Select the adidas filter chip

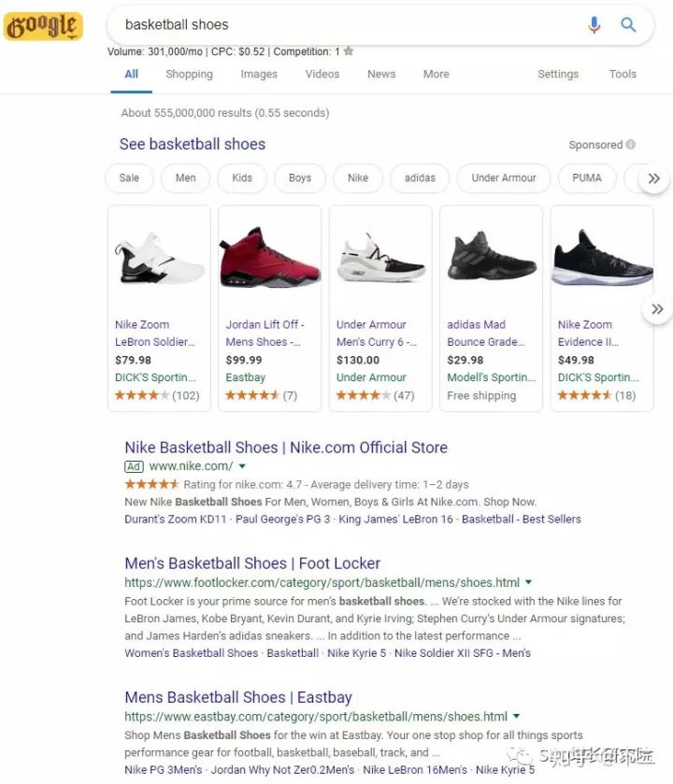click(420, 178)
